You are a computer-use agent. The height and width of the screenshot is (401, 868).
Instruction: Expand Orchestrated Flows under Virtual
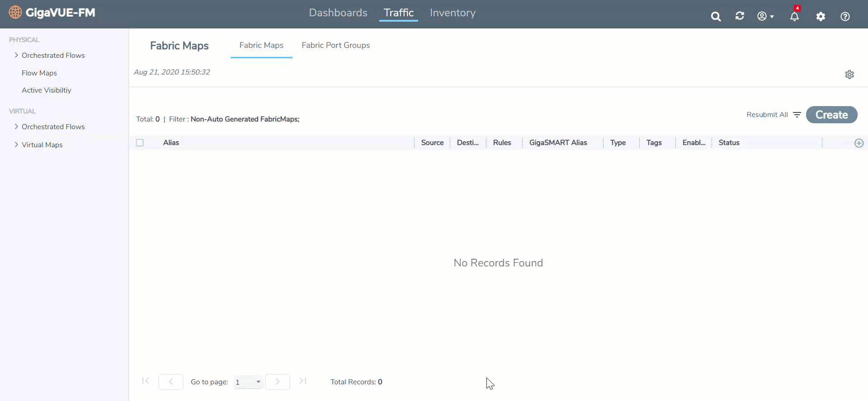pyautogui.click(x=16, y=127)
